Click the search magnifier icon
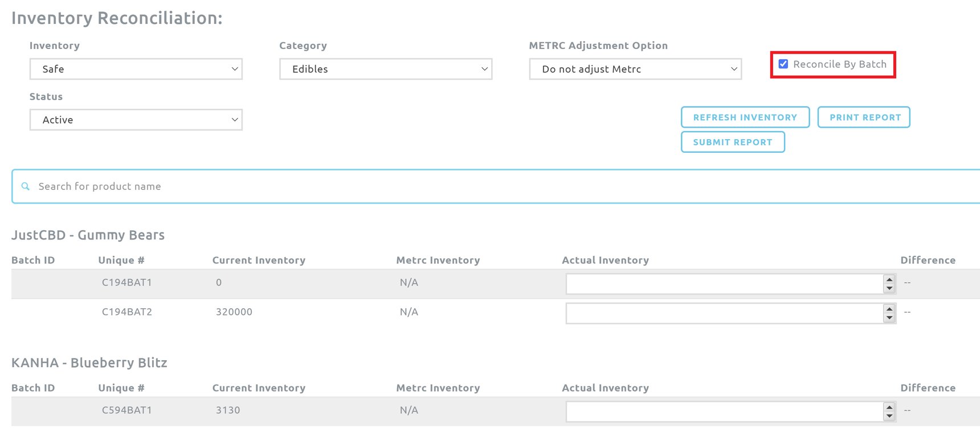 [25, 186]
